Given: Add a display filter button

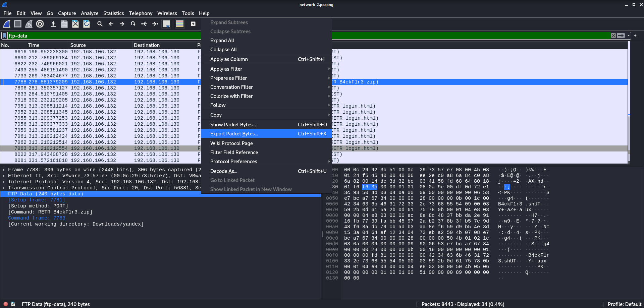Looking at the screenshot, I should [635, 36].
